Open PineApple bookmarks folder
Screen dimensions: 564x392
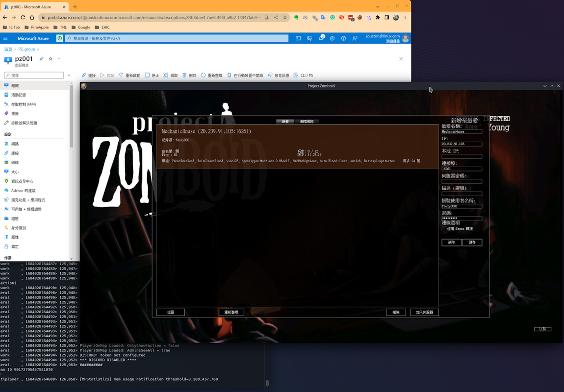point(37,27)
